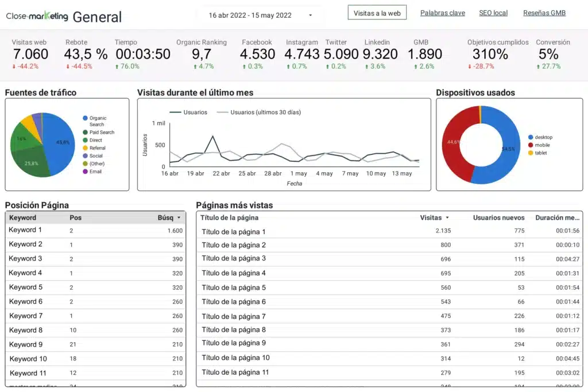Click the Organic Search legend dot

point(85,118)
